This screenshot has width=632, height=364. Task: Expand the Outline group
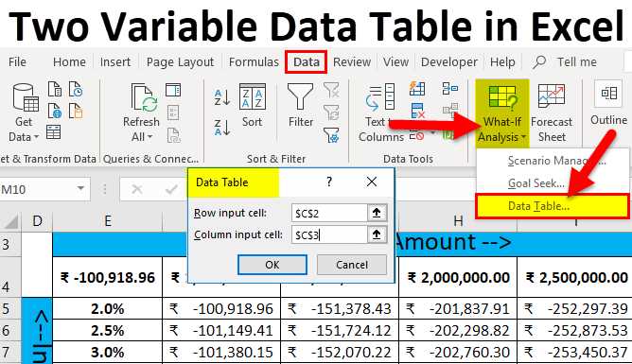pyautogui.click(x=608, y=103)
